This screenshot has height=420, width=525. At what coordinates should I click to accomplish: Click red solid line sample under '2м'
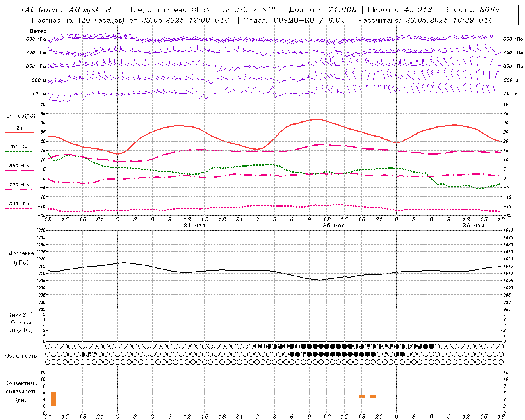[19, 133]
